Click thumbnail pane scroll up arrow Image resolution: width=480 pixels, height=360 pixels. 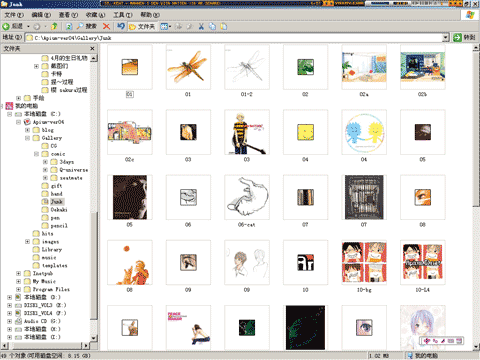[x=476, y=48]
